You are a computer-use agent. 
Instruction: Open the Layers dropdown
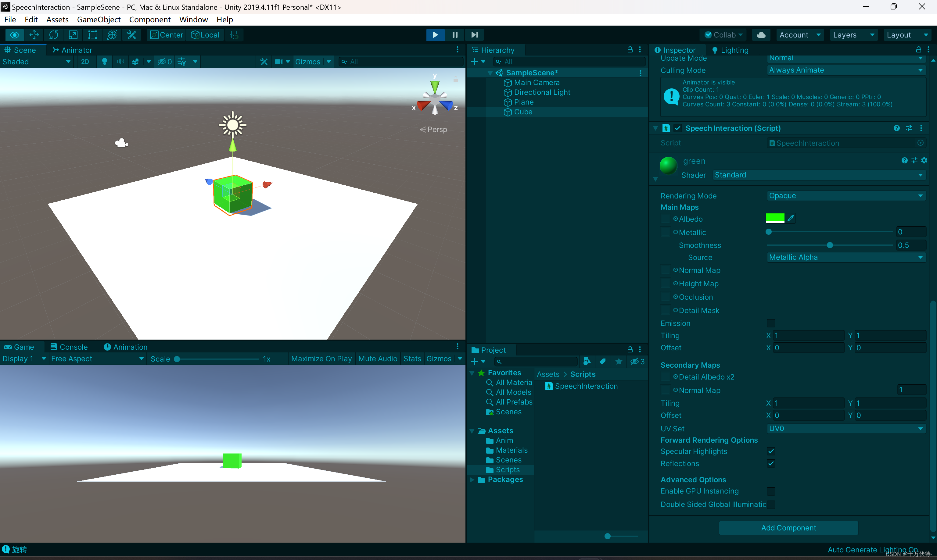click(853, 35)
